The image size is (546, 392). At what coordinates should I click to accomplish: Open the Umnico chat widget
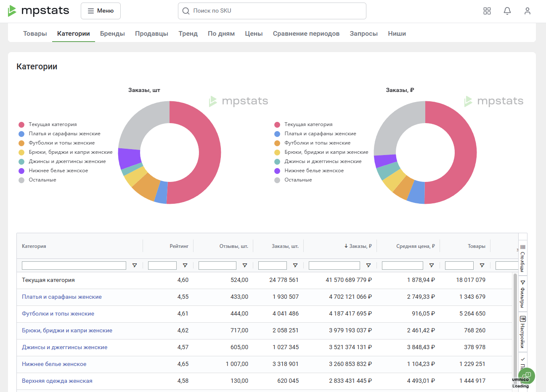tap(526, 376)
